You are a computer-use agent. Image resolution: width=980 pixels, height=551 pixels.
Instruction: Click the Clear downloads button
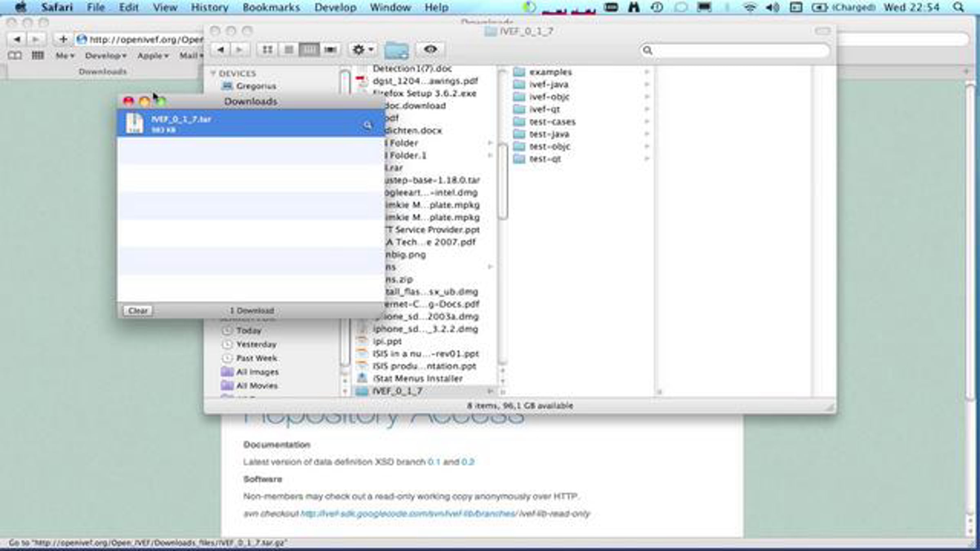click(138, 311)
